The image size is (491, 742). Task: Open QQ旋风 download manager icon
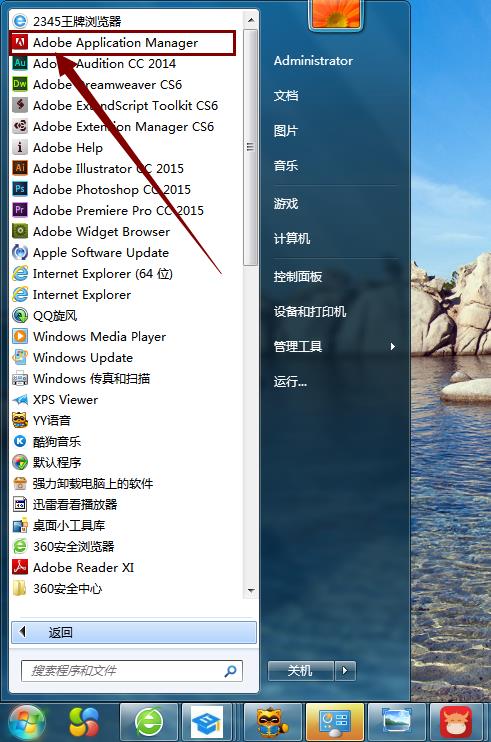20,315
